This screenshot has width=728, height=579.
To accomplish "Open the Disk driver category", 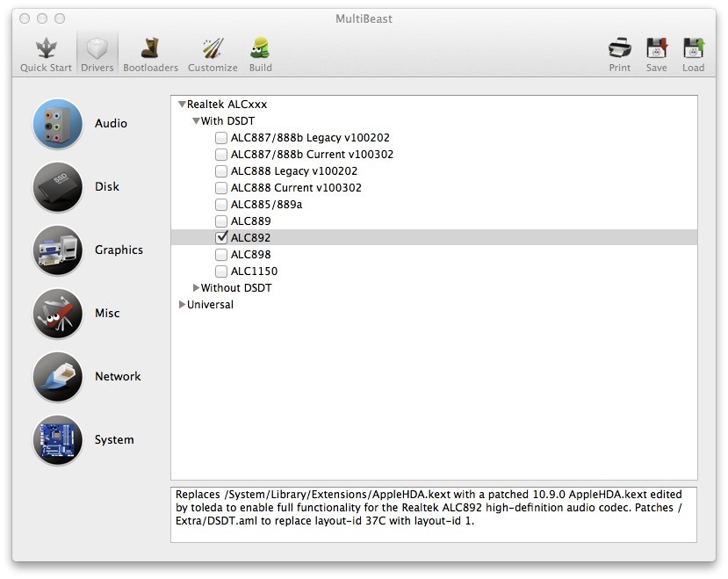I will tap(58, 187).
